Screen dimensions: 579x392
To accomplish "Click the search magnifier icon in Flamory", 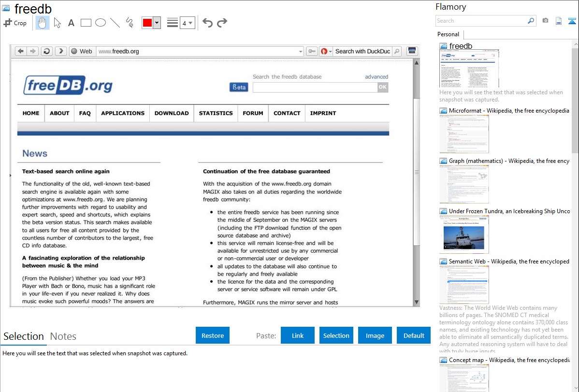I will (x=531, y=21).
